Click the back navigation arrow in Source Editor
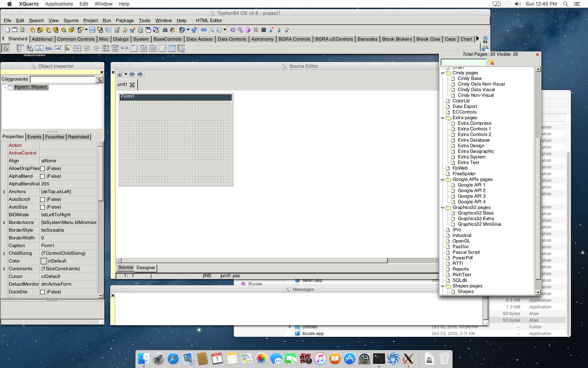588x368 pixels. pos(132,74)
